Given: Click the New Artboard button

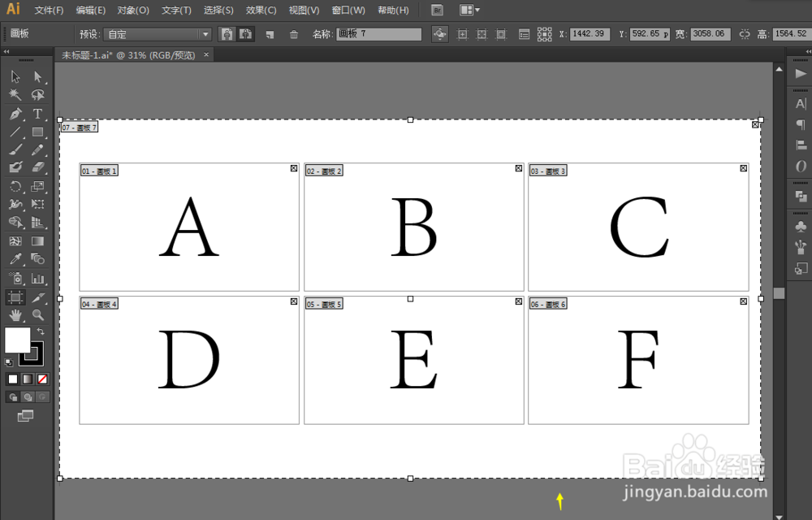Looking at the screenshot, I should tap(270, 35).
